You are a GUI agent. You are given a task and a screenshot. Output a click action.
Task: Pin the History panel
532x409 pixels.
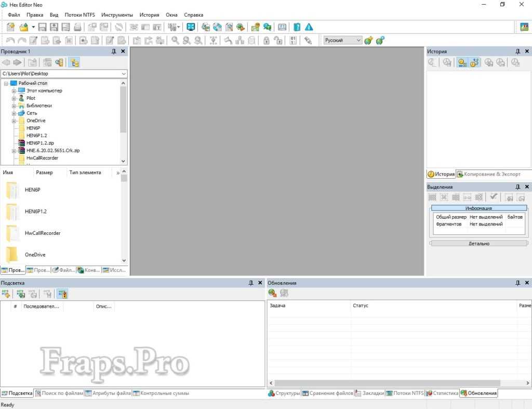(x=517, y=51)
